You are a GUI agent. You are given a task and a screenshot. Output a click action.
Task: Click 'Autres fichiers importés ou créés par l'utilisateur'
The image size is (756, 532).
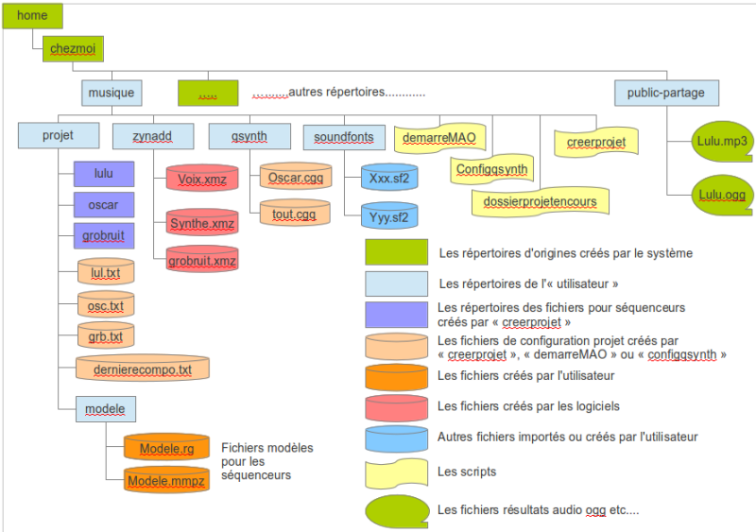tap(568, 437)
